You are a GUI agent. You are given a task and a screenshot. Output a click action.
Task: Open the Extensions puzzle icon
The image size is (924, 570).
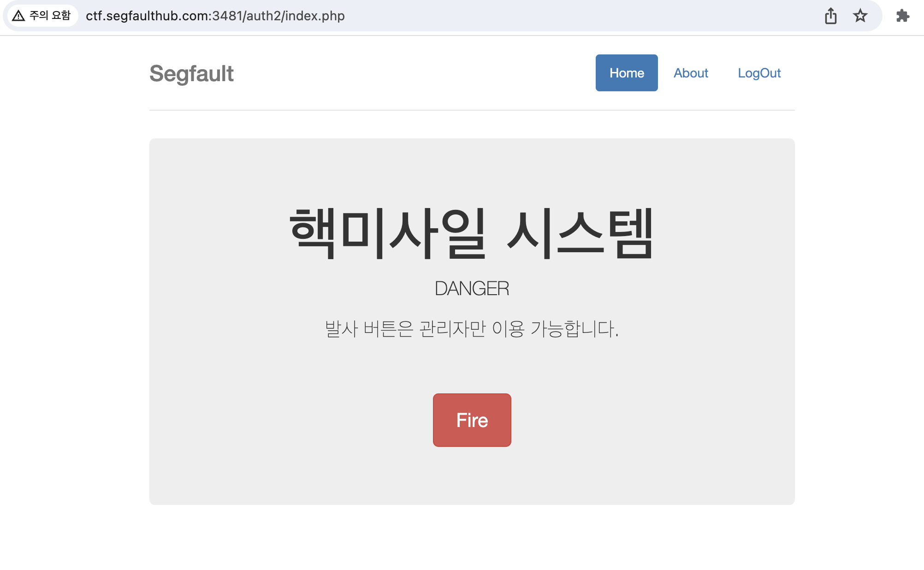(x=902, y=16)
